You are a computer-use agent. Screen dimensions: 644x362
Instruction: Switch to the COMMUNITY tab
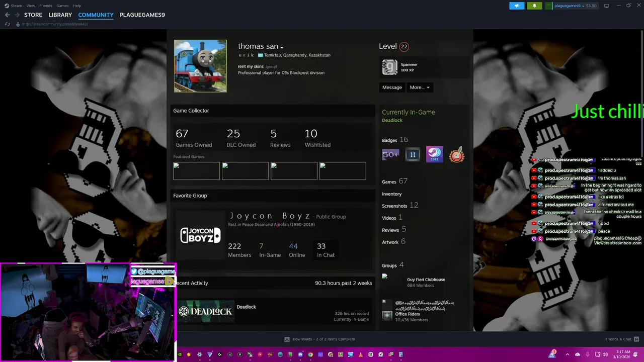pyautogui.click(x=96, y=15)
